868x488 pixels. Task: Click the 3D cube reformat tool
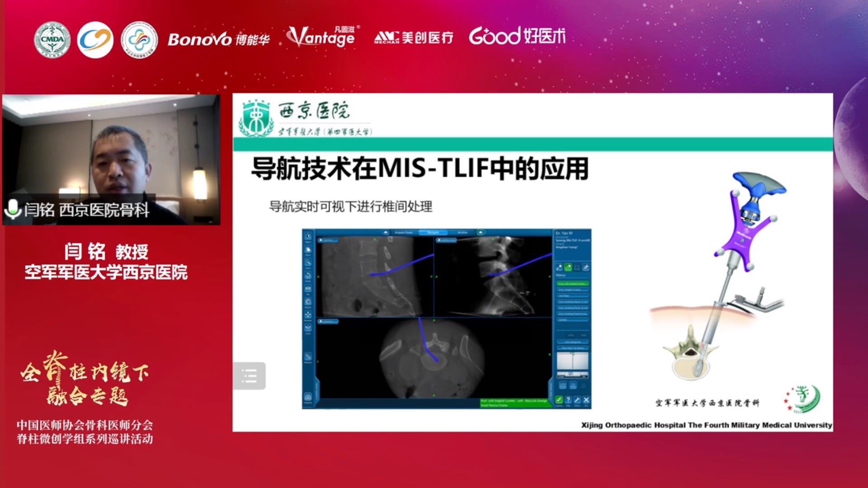(308, 301)
